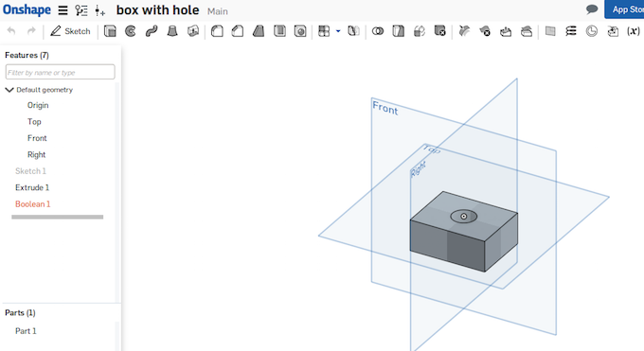Image resolution: width=644 pixels, height=351 pixels.
Task: Open the Onshape hamburger menu
Action: 63,10
